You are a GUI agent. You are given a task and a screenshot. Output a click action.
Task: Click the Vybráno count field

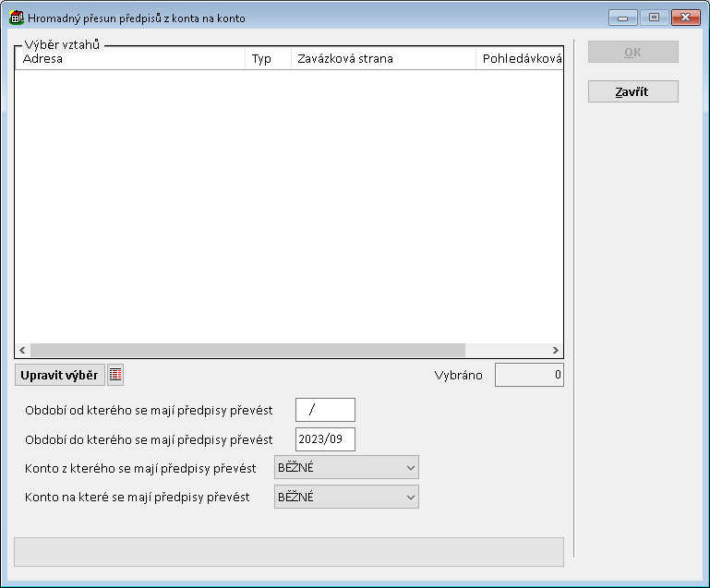pos(529,376)
